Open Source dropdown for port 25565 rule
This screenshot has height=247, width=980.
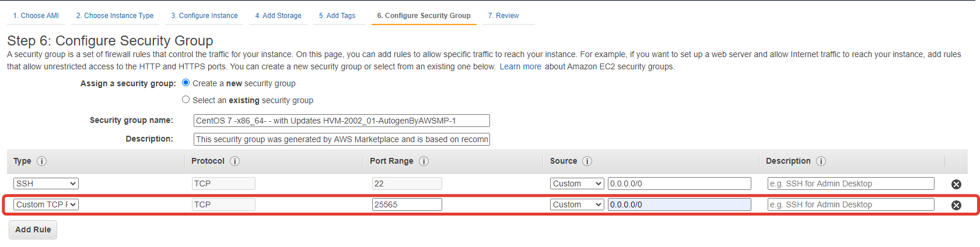[576, 204]
